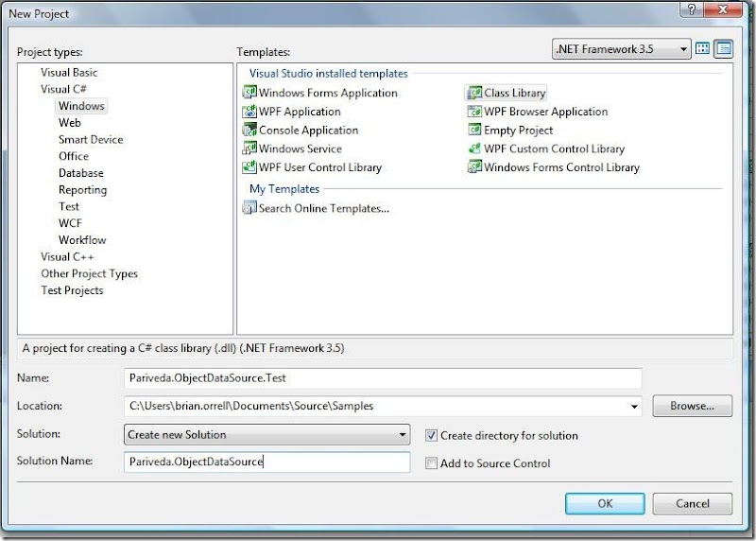
Task: Click the Windows Service label
Action: coord(301,148)
